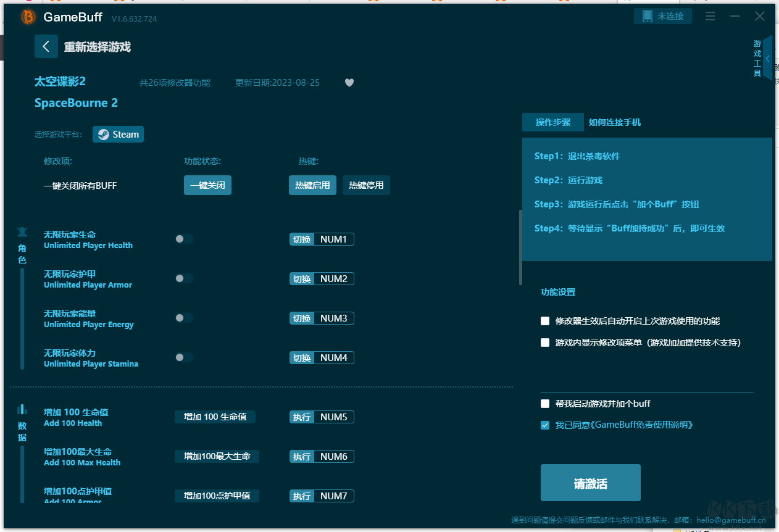Check 帮我启动游戏并加个buff checkbox
This screenshot has height=532, width=779.
tap(545, 404)
